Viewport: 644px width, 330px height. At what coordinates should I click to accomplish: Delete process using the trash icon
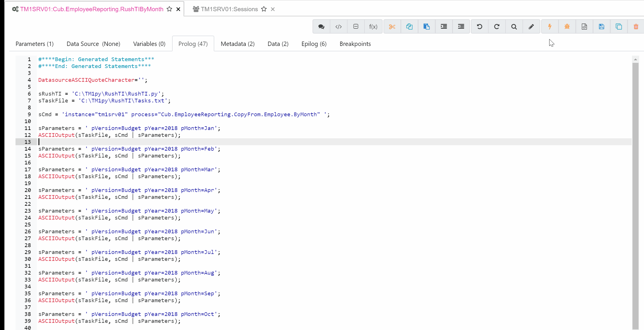636,27
